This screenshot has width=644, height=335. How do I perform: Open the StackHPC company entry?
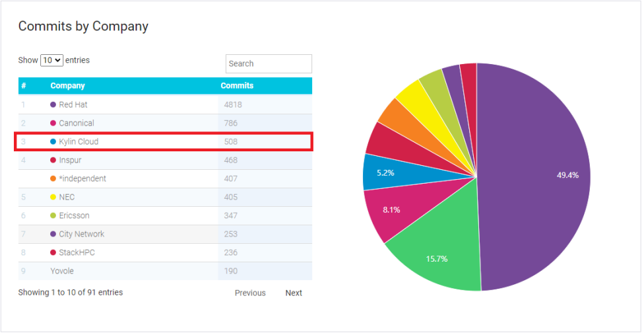(x=77, y=252)
